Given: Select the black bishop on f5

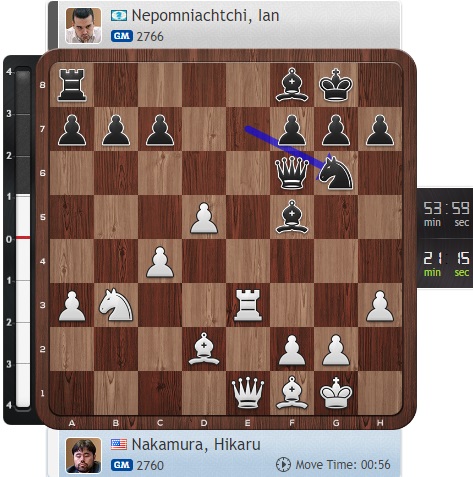Looking at the screenshot, I should 292,217.
